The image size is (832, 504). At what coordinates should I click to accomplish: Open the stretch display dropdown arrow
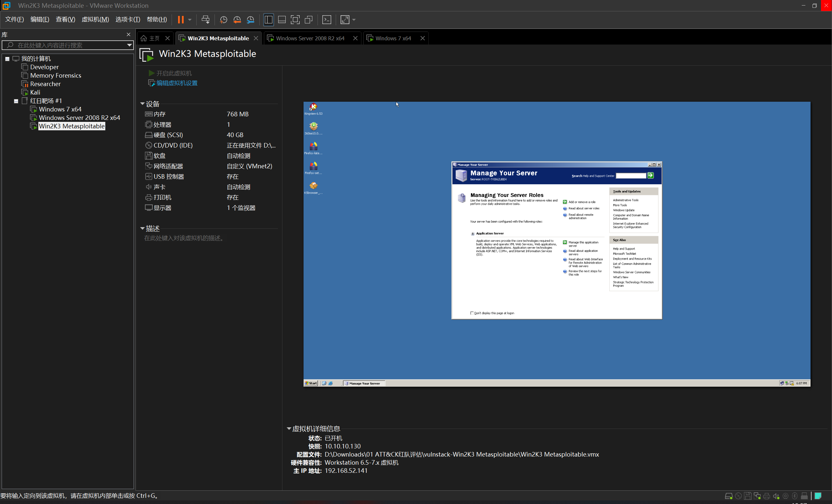point(354,19)
